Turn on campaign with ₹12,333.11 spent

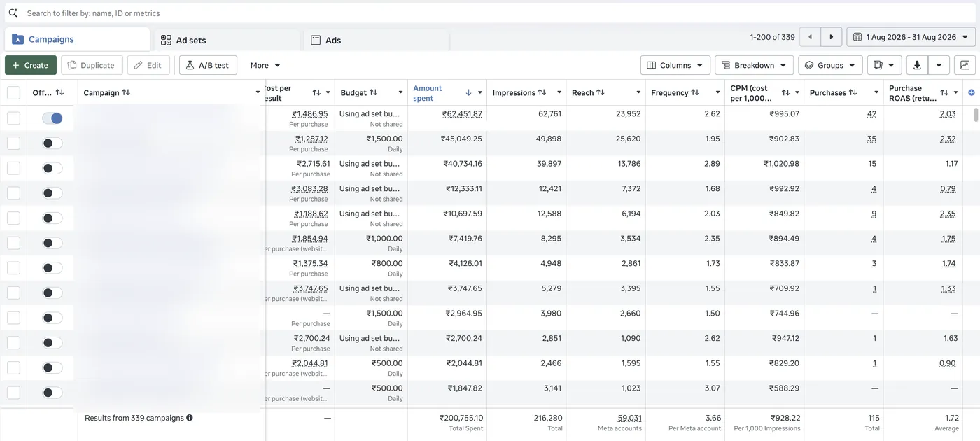click(52, 193)
